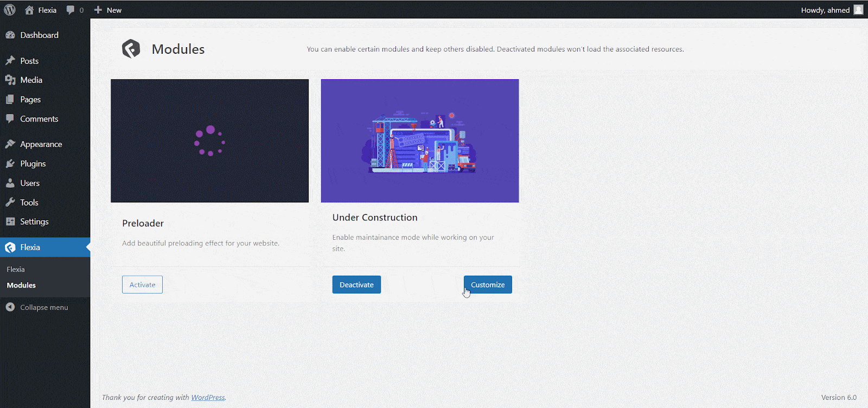
Task: Select the highlighted Flexia menu item
Action: [45, 247]
